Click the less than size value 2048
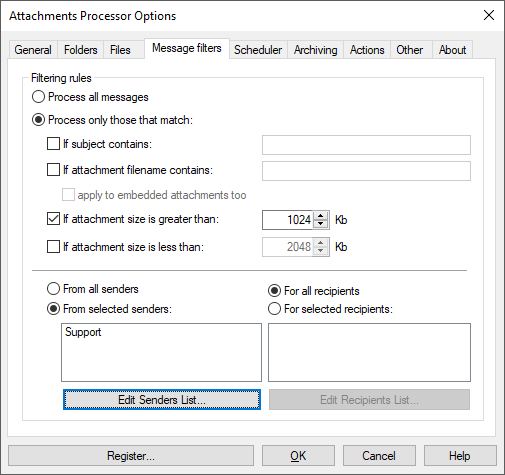The height and width of the screenshot is (475, 505). pyautogui.click(x=288, y=247)
